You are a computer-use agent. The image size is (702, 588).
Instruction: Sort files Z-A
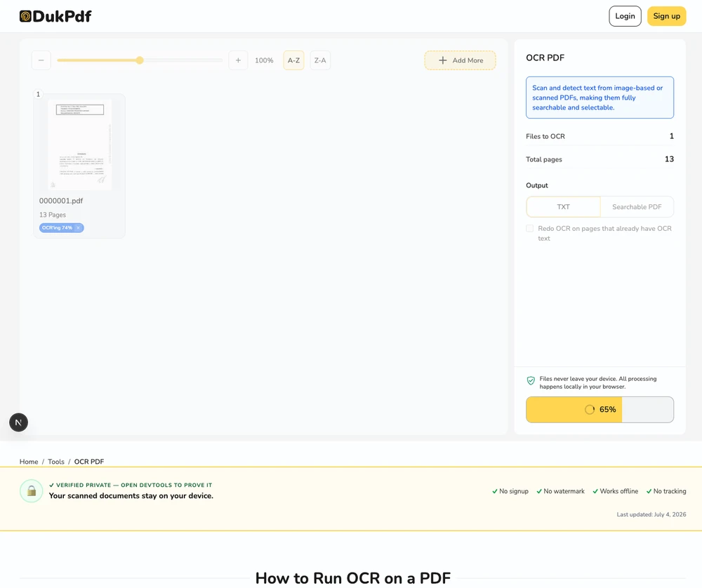[320, 60]
